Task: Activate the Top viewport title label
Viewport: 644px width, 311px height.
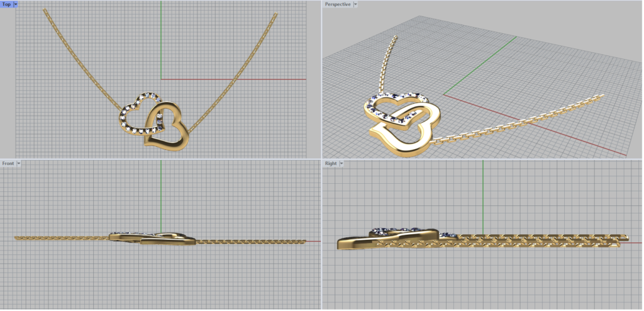Action: (x=6, y=4)
